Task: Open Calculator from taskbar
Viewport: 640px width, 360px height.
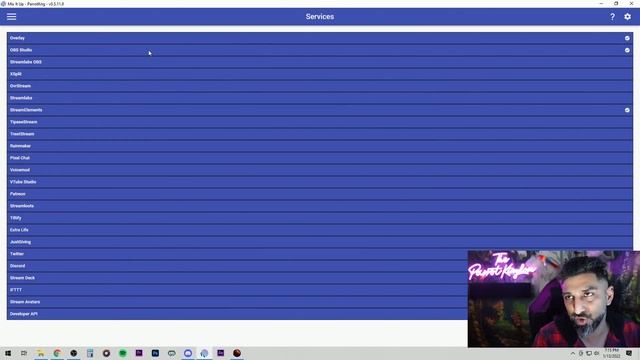Action: 90,353
